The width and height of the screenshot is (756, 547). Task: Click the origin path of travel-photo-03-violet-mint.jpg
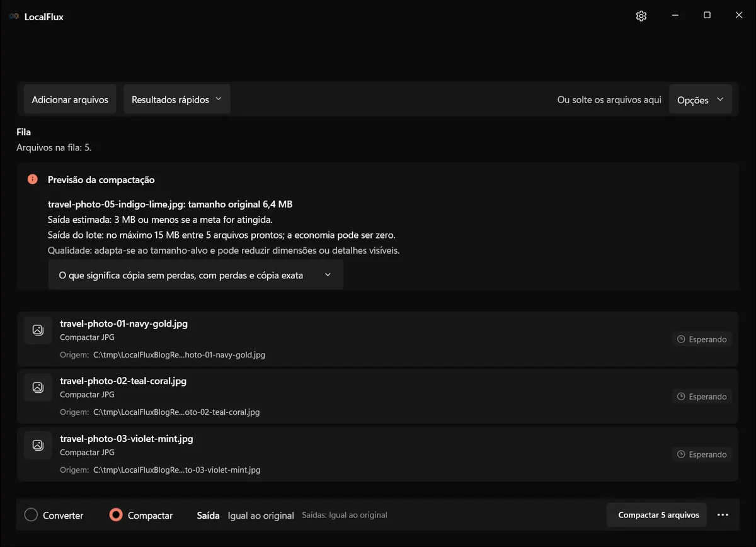click(177, 470)
